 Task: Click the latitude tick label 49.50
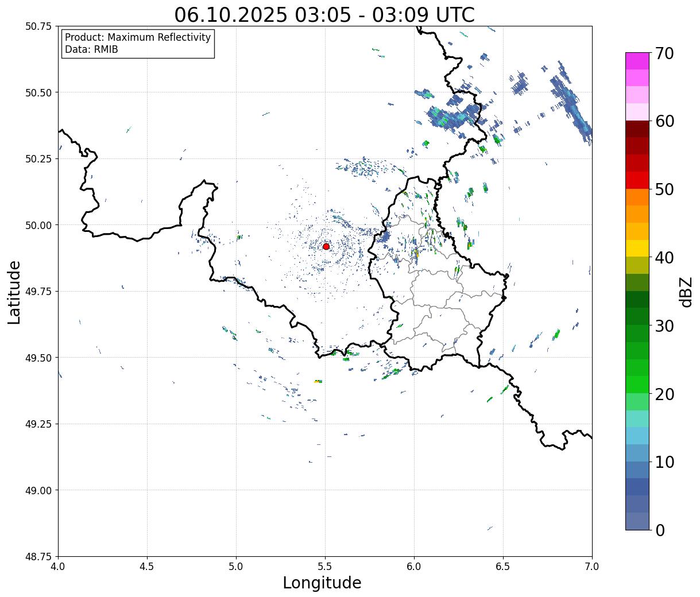(38, 358)
